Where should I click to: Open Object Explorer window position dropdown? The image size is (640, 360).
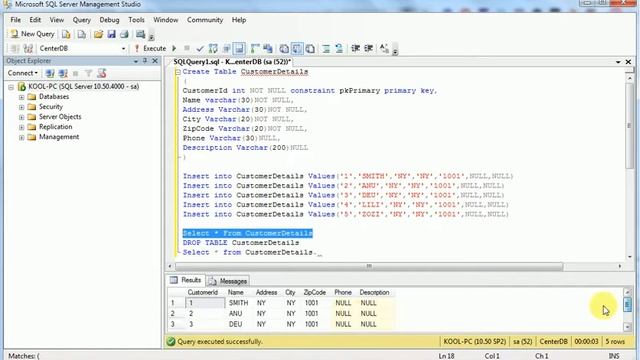[x=136, y=61]
